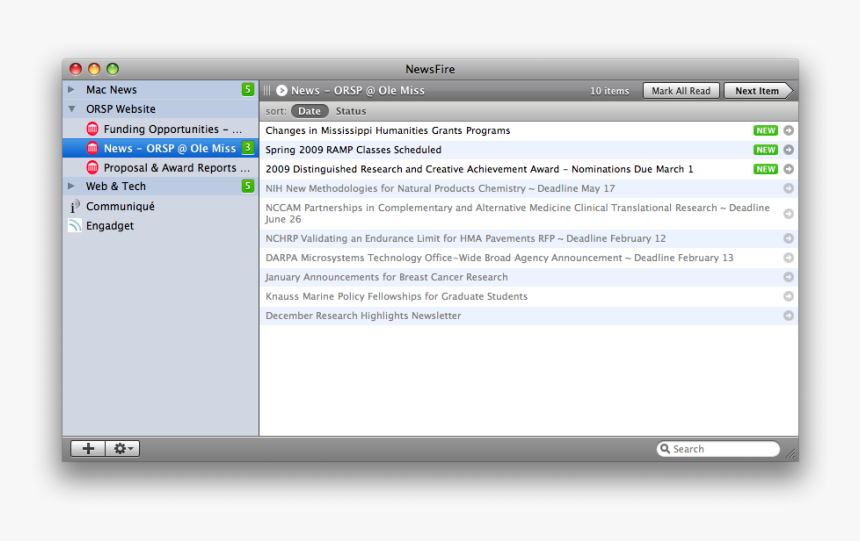Open arrow icon for December Research Highlights row

tap(788, 315)
